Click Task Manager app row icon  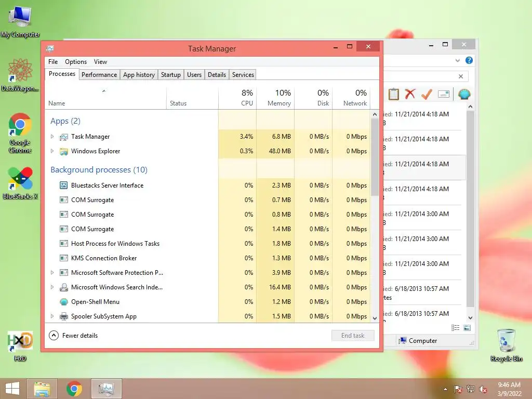pos(63,137)
